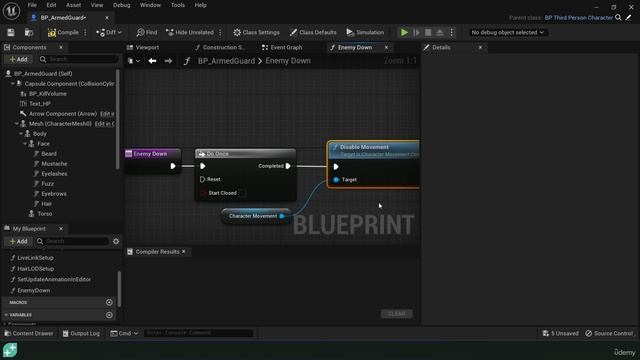Close the Enemy Down tab
The height and width of the screenshot is (360, 640).
[386, 47]
